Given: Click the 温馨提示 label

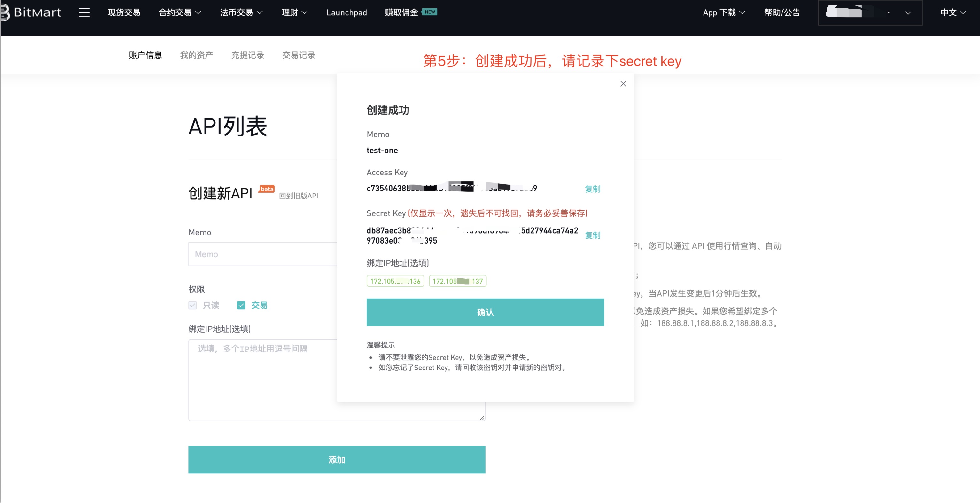Looking at the screenshot, I should coord(380,345).
